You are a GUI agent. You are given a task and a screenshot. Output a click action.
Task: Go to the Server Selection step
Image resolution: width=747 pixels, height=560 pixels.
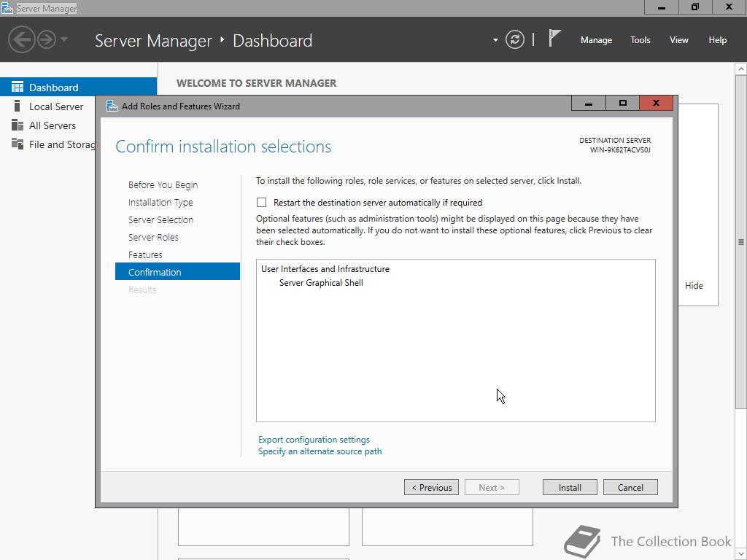160,220
